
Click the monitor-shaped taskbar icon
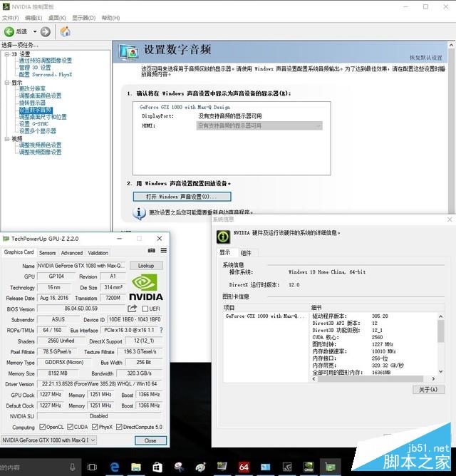(x=222, y=466)
